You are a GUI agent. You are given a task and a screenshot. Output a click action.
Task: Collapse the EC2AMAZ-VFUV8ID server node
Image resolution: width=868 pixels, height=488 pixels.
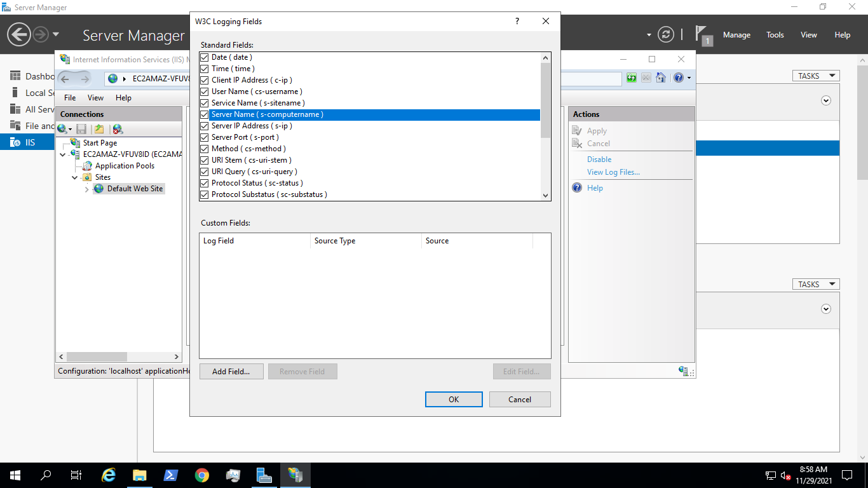63,154
